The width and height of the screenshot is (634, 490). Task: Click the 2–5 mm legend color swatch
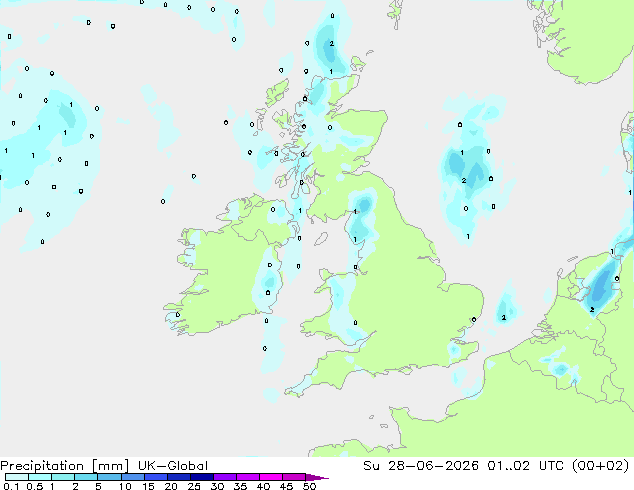coord(86,477)
